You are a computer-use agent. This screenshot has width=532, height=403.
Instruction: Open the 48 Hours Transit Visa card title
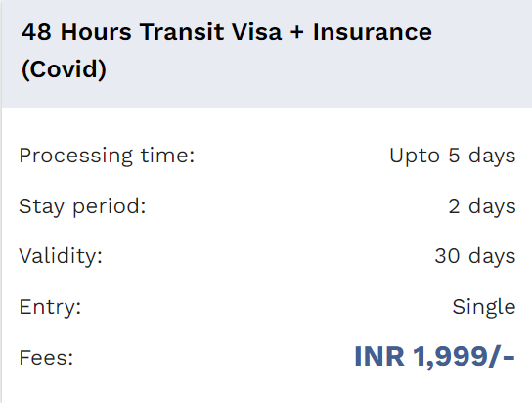(x=227, y=51)
